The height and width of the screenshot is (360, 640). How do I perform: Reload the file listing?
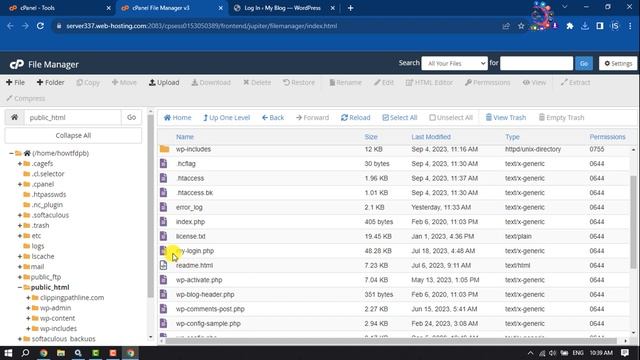[356, 118]
